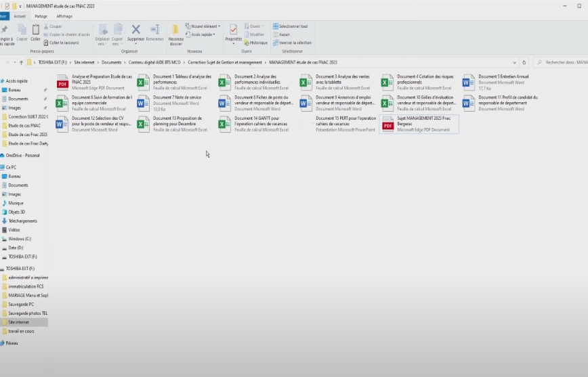Viewport: 588px width, 377px height.
Task: Click the up-directory arrow
Action: 22,62
